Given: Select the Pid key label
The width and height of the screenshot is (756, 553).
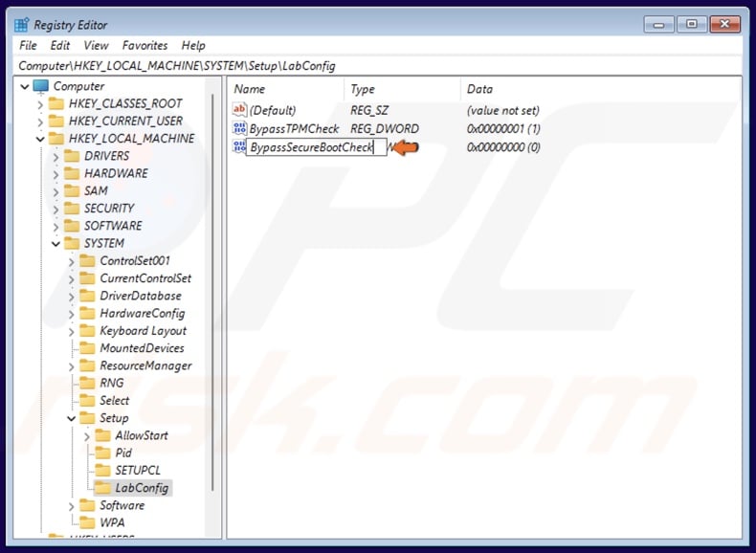Looking at the screenshot, I should coord(123,453).
